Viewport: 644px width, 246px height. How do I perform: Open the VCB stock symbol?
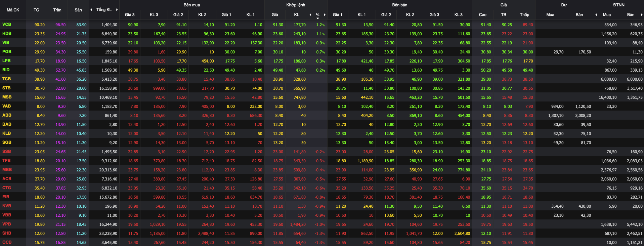pyautogui.click(x=7, y=25)
